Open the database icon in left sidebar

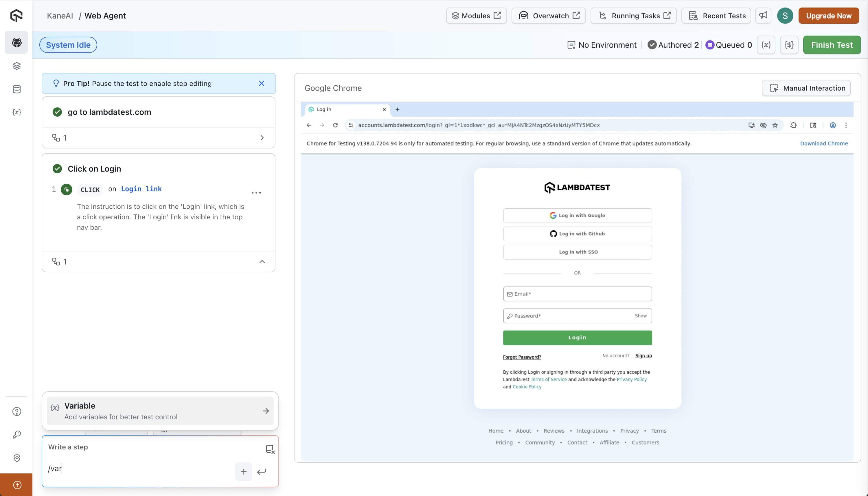coord(16,89)
